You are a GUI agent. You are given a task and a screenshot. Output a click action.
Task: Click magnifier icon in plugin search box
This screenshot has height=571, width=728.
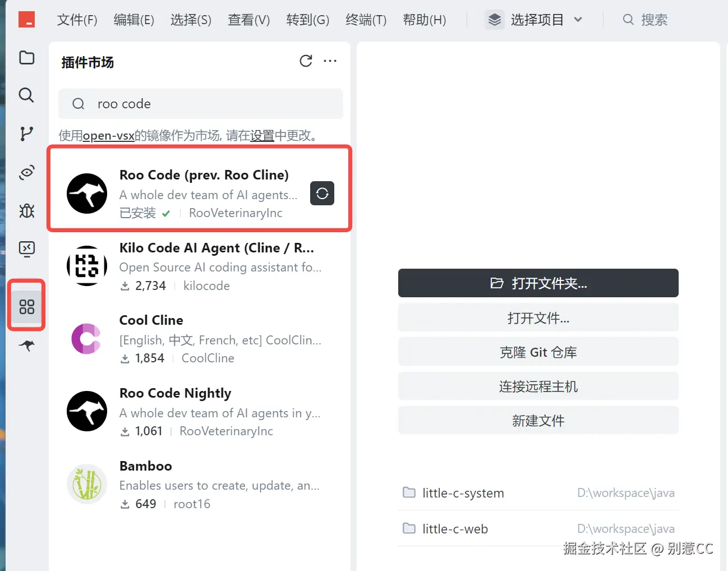click(79, 104)
